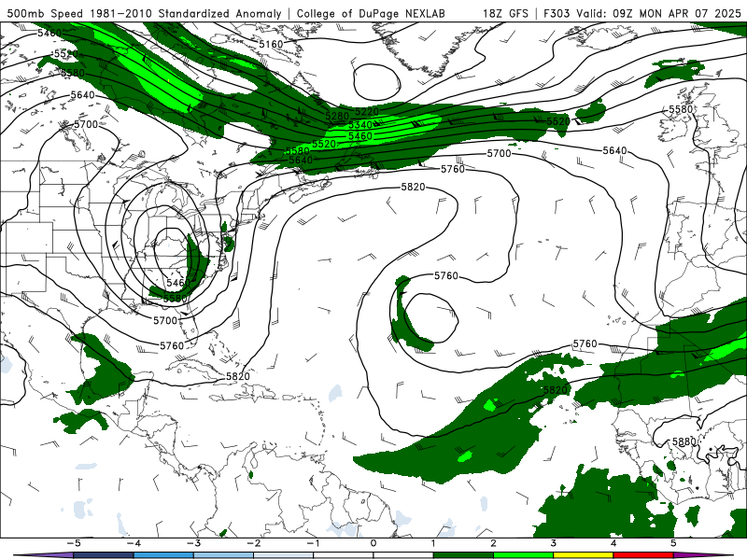Click the legend scale value -2
Image resolution: width=747 pixels, height=560 pixels.
253,543
